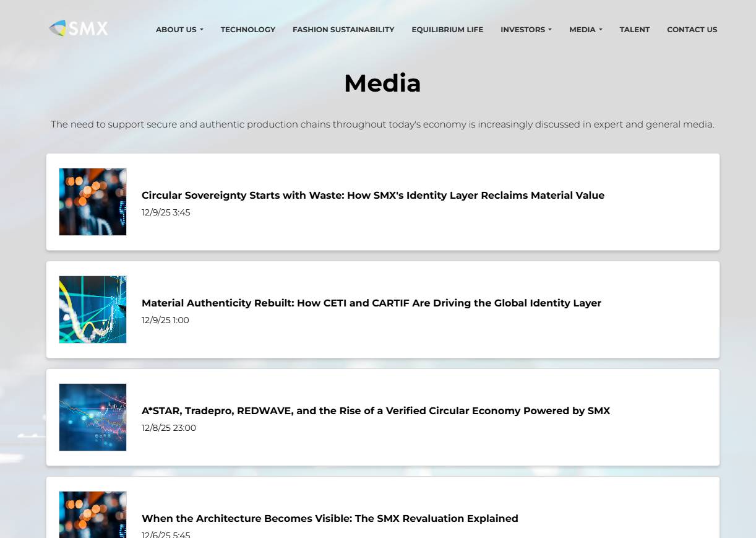Go to Contact Us page
This screenshot has height=538, width=756.
tap(692, 29)
